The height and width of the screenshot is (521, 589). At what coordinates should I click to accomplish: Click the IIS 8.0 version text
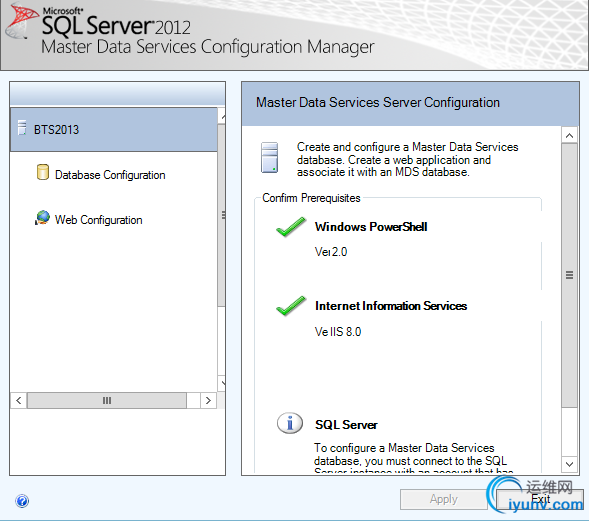click(338, 332)
